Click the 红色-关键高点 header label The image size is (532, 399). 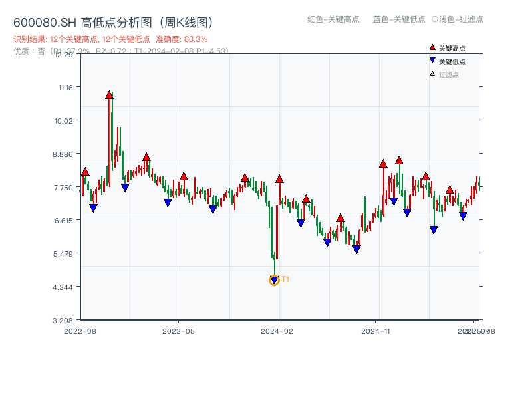[x=333, y=19]
